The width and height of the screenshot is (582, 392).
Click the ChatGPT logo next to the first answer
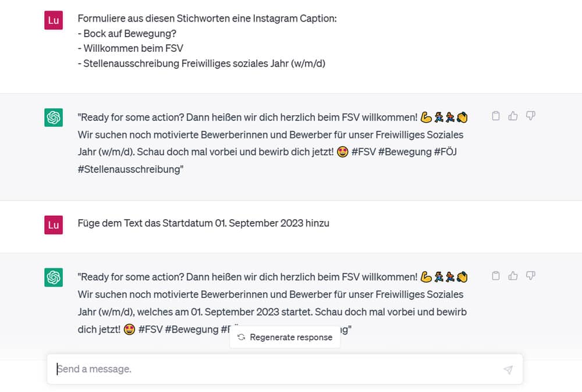(x=53, y=116)
